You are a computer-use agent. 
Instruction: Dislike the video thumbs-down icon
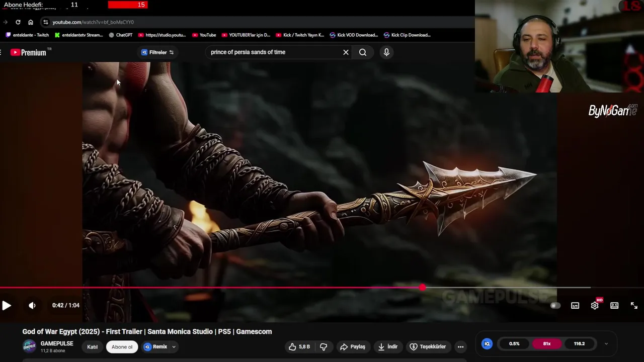click(324, 346)
